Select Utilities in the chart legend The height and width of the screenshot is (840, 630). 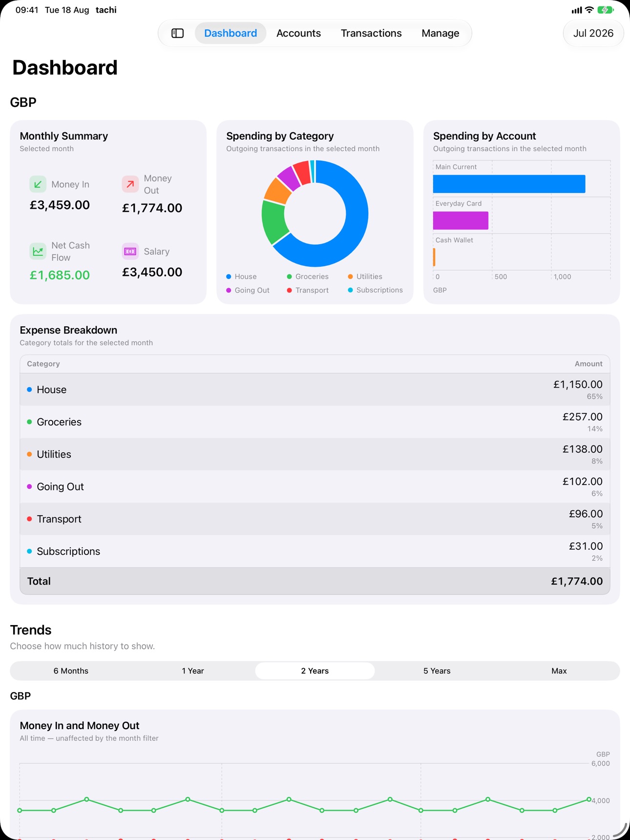click(365, 276)
